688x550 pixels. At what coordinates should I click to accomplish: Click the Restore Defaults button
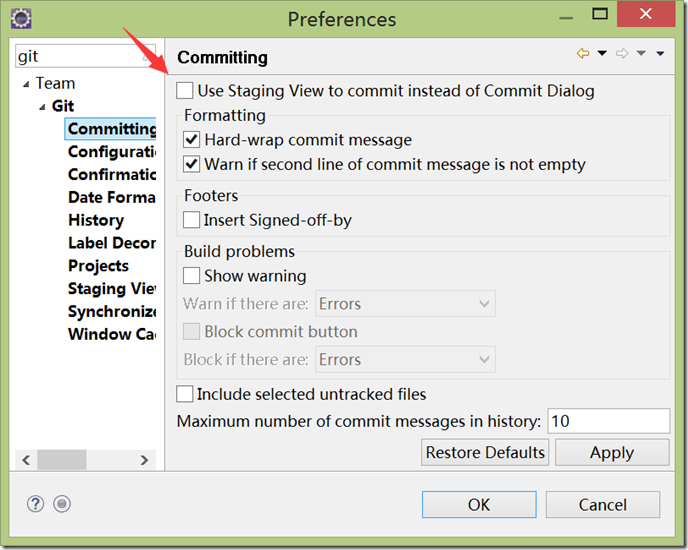click(485, 452)
